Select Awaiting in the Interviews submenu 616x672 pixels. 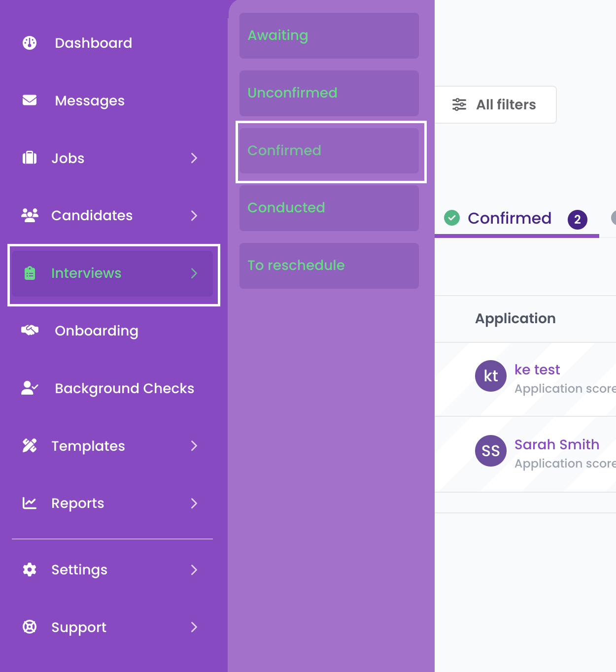(x=329, y=35)
